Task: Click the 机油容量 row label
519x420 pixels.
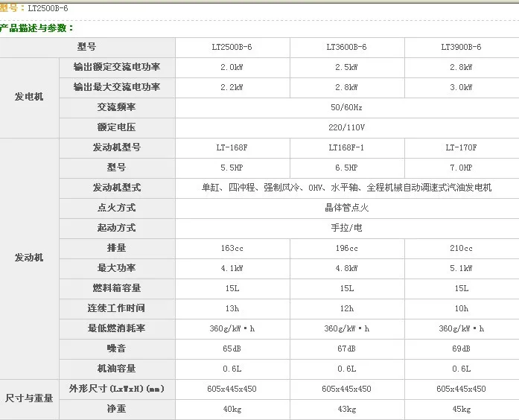Action: [116, 369]
